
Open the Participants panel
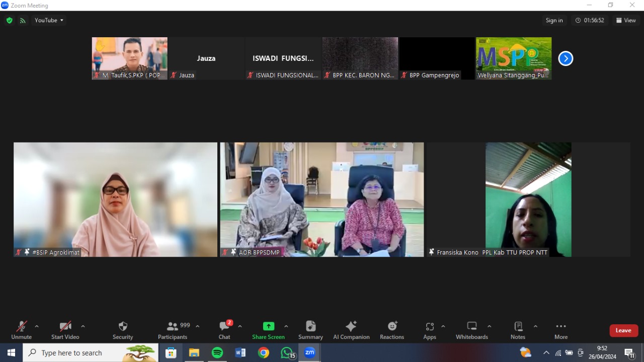[x=173, y=330]
